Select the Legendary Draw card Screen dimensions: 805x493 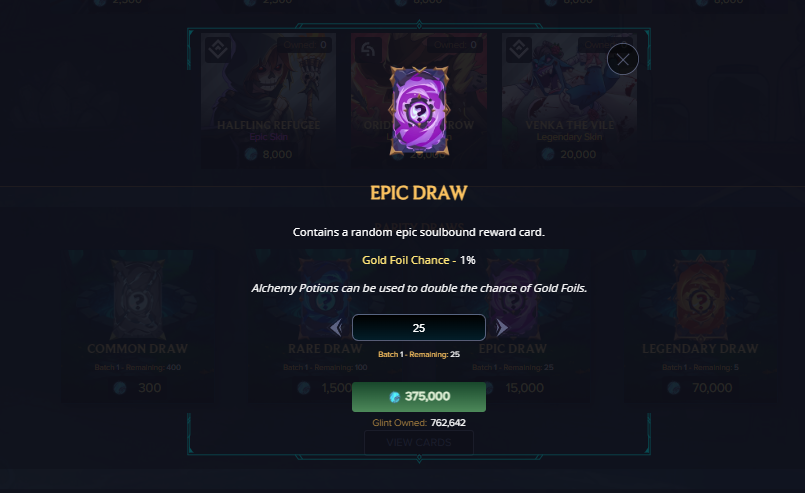tap(700, 326)
